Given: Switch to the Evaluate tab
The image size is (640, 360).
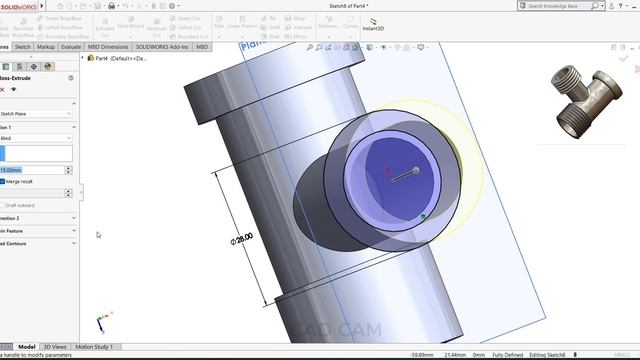Looking at the screenshot, I should (71, 47).
